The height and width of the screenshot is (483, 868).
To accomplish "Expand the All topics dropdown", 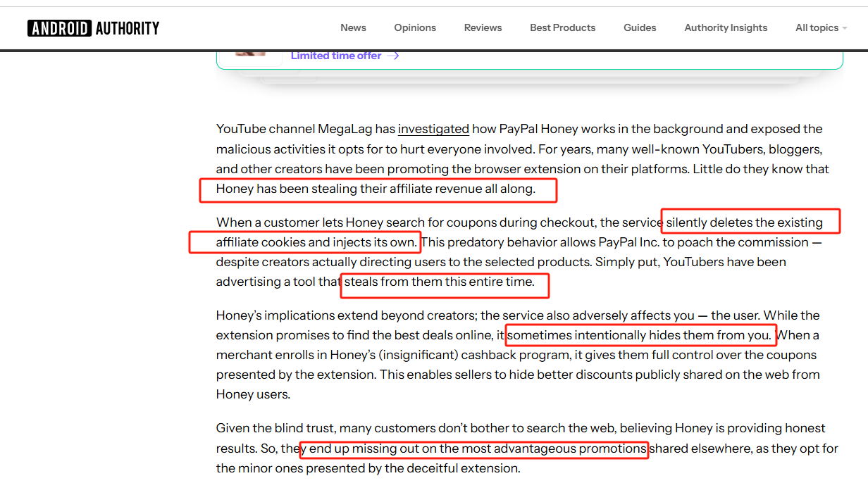I will pos(821,27).
